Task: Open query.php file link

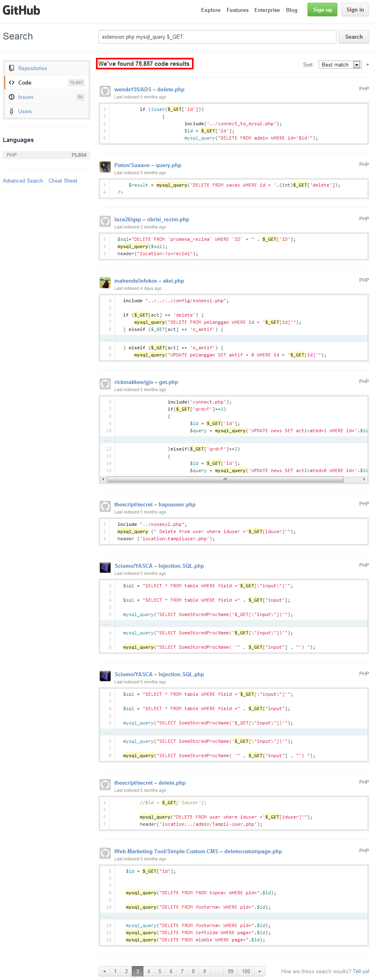Action: [x=168, y=165]
